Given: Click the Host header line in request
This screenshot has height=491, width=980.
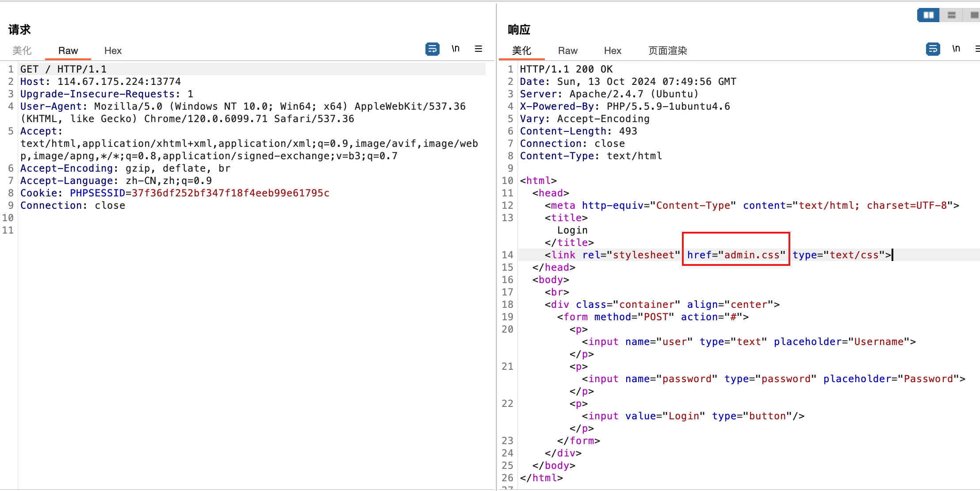Looking at the screenshot, I should coord(100,82).
